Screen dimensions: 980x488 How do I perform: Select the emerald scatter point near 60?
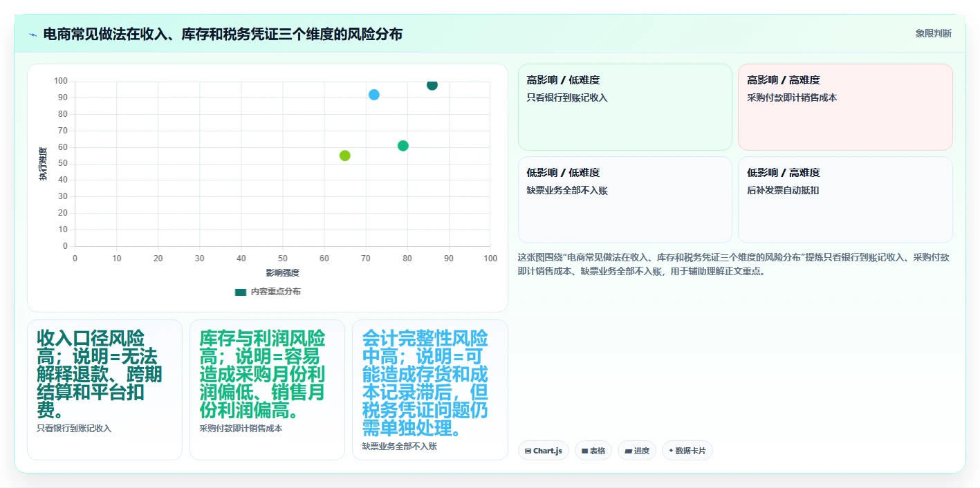(x=403, y=146)
